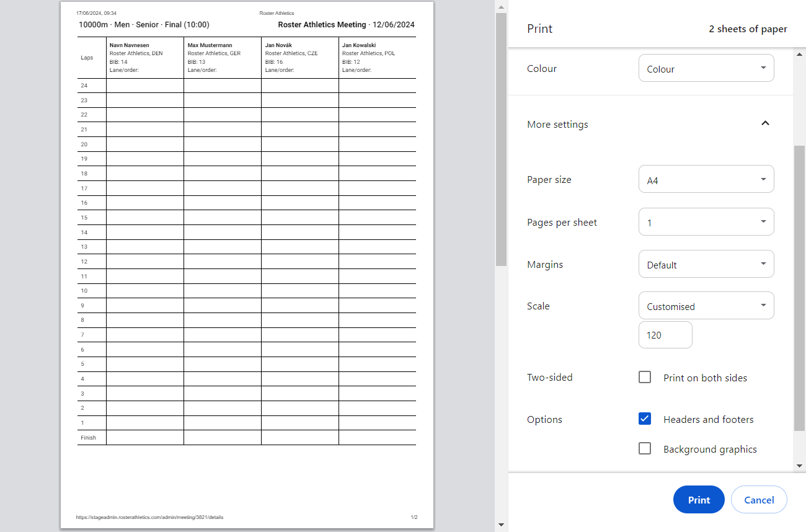806x532 pixels.
Task: Click the Scale dropdown arrow icon
Action: pos(764,305)
